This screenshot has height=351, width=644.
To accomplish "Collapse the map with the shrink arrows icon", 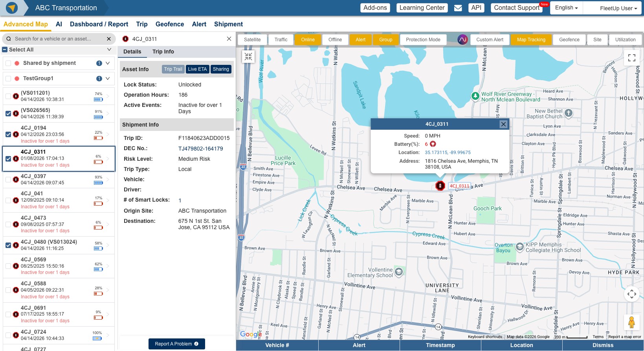I will click(x=248, y=57).
